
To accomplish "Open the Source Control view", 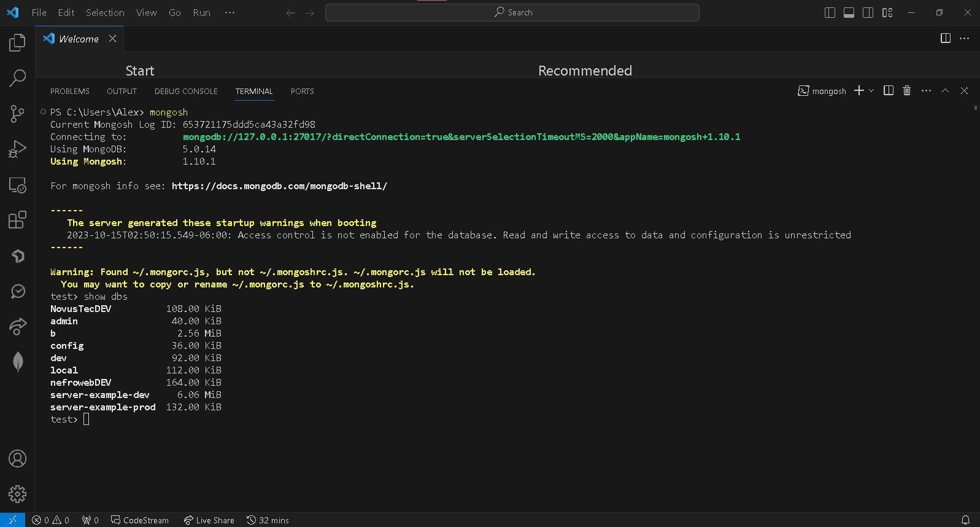I will [x=17, y=114].
